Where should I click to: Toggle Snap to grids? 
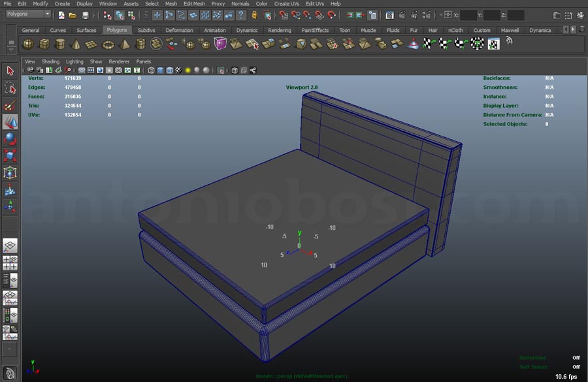point(284,16)
